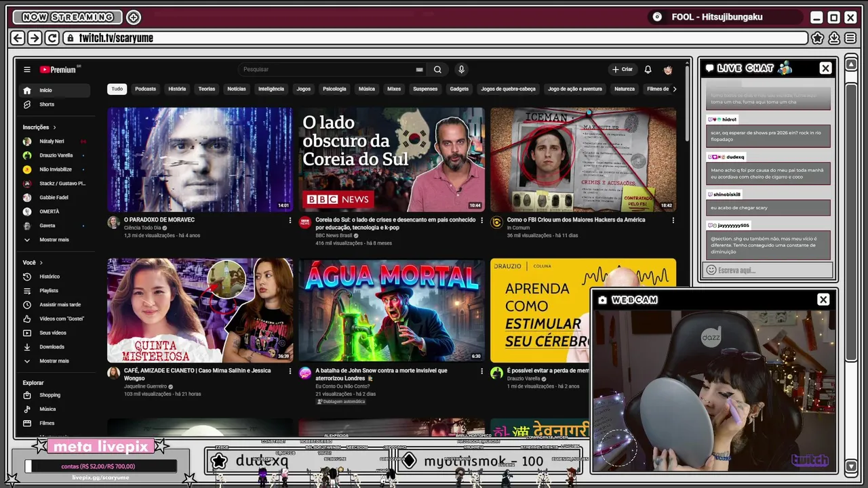Viewport: 868px width, 488px height.
Task: Add new tab with plus icon
Action: click(134, 17)
